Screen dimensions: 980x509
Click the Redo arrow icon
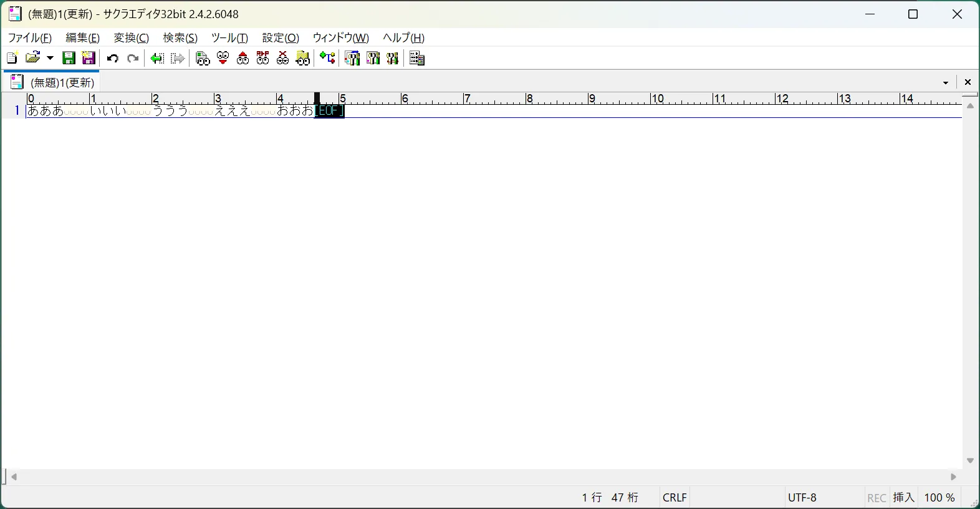(133, 58)
